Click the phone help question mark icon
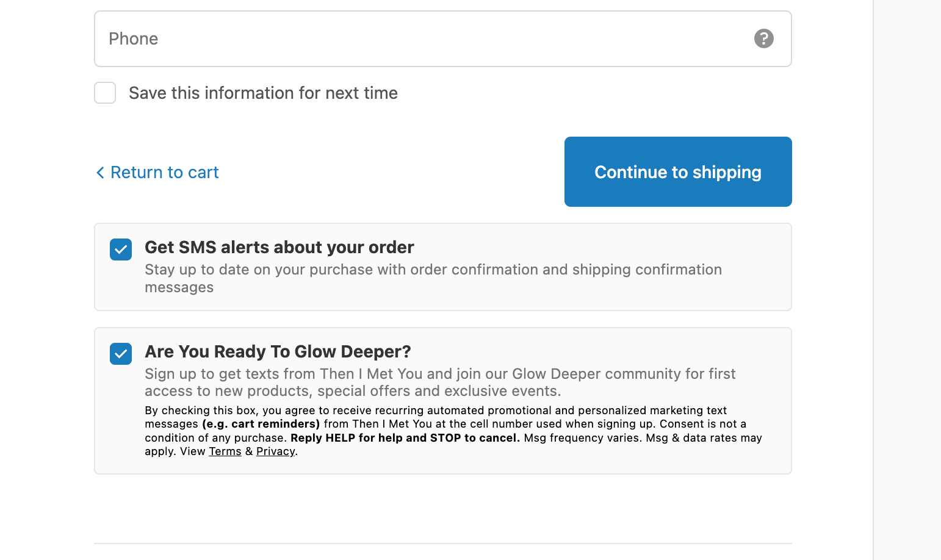This screenshot has height=560, width=941. 763,38
